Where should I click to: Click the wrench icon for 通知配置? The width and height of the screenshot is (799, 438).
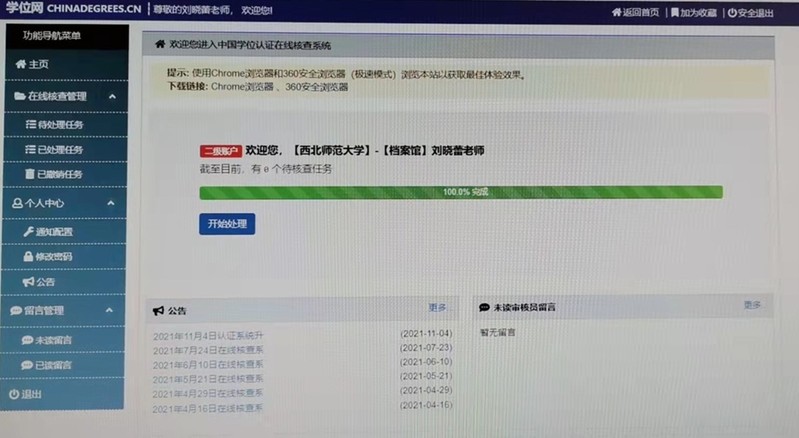(x=28, y=231)
